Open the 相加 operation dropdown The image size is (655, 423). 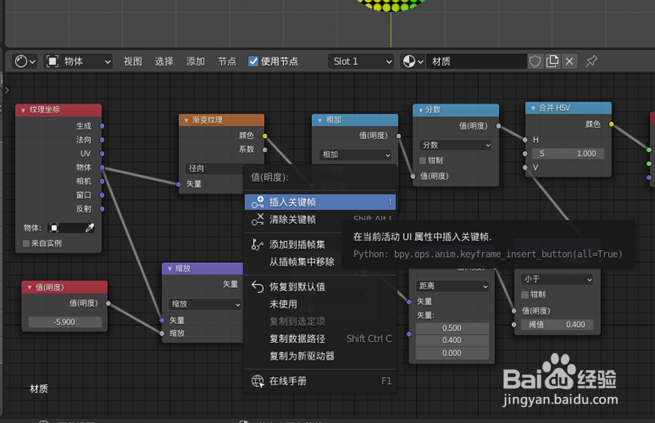(356, 155)
